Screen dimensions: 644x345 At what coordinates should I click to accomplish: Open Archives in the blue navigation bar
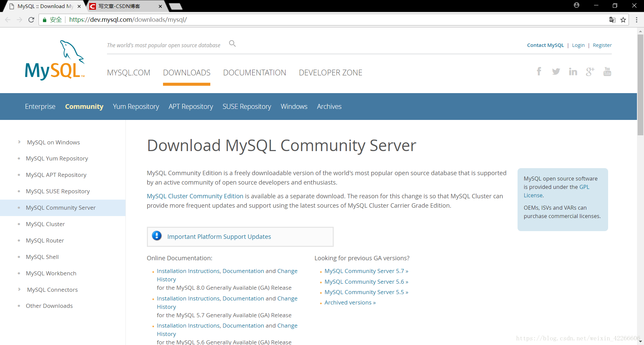coord(329,107)
